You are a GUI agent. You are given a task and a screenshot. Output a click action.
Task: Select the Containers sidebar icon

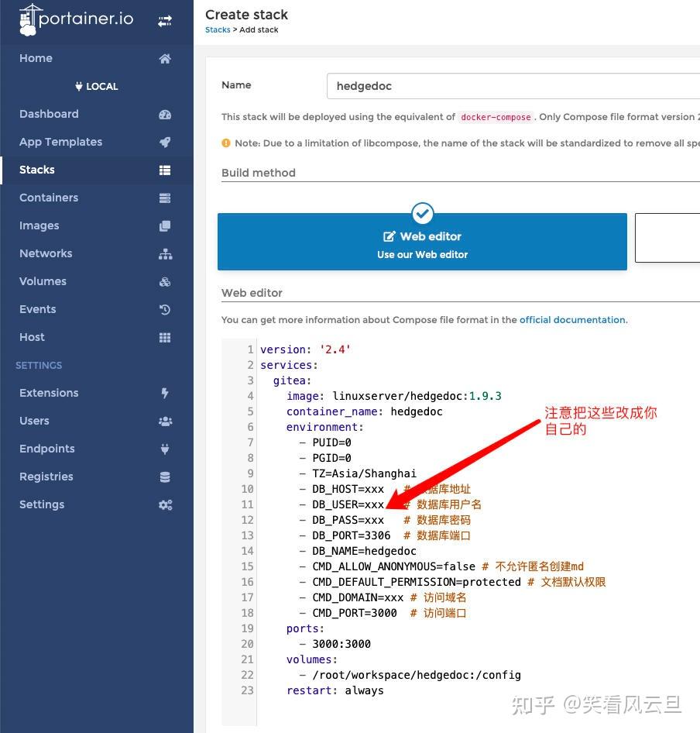[165, 198]
